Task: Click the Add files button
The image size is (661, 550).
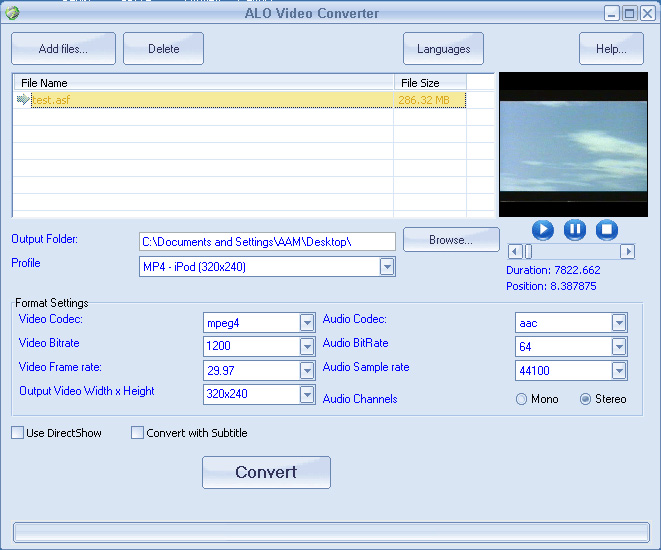Action: pos(63,49)
